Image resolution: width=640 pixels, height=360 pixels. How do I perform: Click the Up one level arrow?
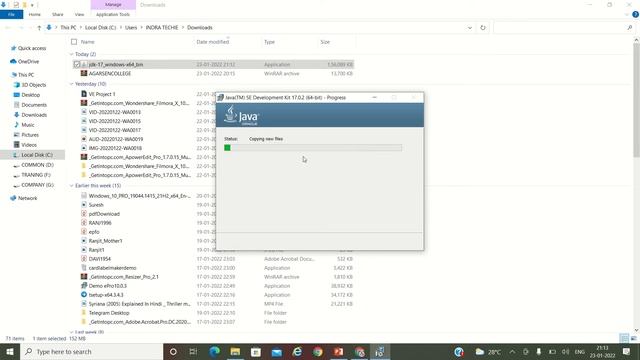point(39,28)
